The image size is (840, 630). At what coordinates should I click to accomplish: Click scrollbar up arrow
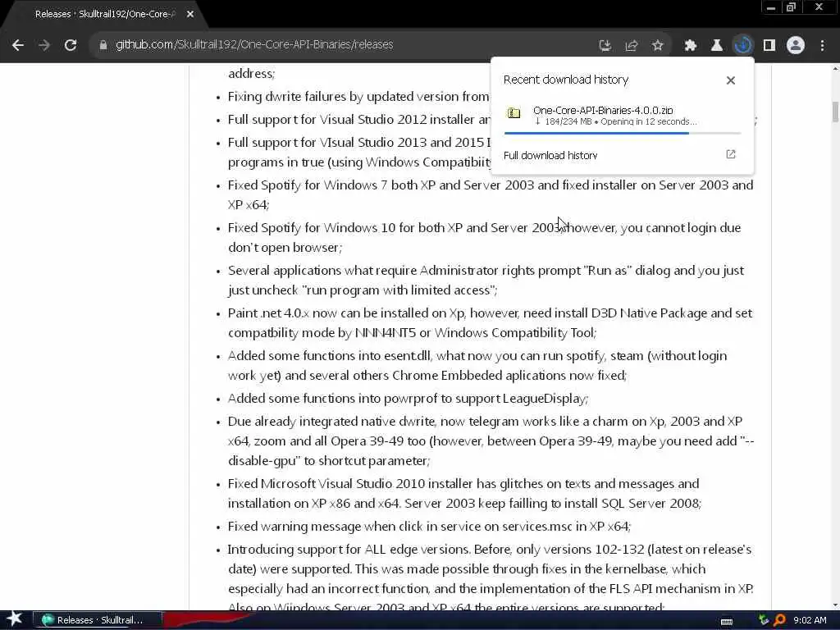835,69
